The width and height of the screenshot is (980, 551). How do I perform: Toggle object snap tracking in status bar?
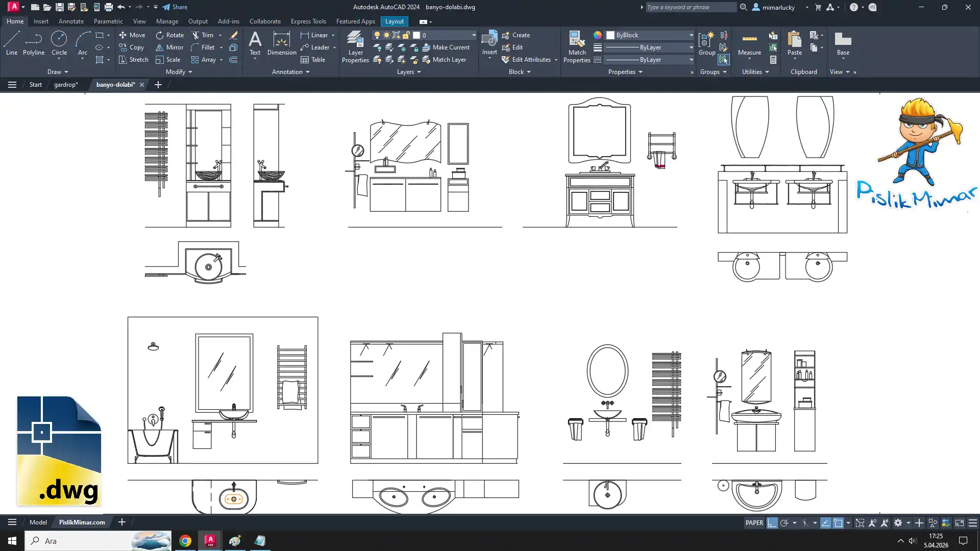(825, 523)
